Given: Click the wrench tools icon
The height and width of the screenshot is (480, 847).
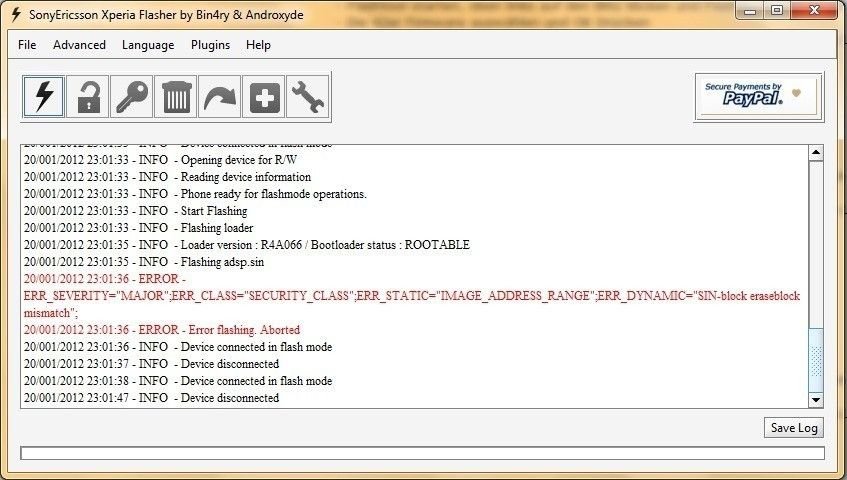Looking at the screenshot, I should [x=307, y=97].
